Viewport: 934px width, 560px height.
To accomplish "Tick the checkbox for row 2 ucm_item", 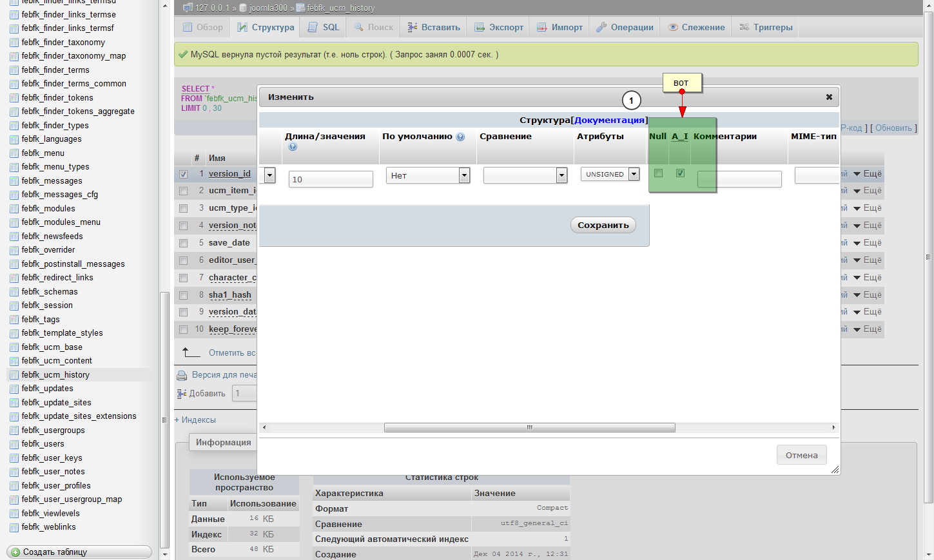I will [184, 191].
